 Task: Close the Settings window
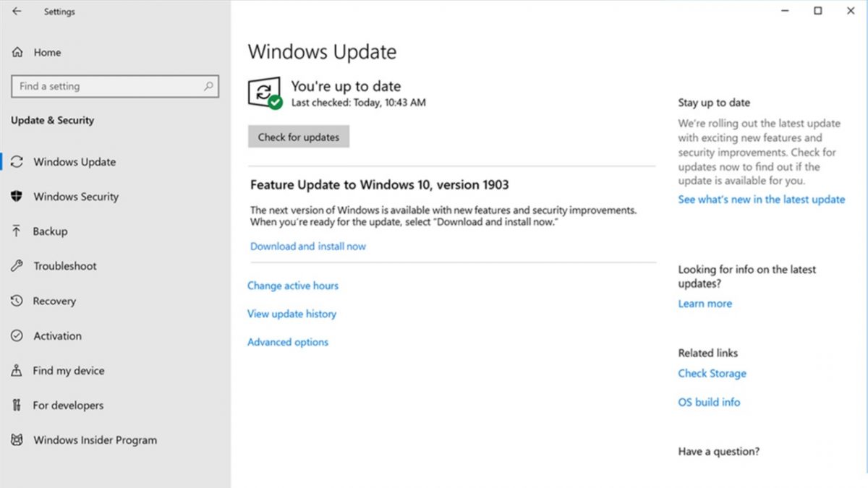click(x=851, y=11)
